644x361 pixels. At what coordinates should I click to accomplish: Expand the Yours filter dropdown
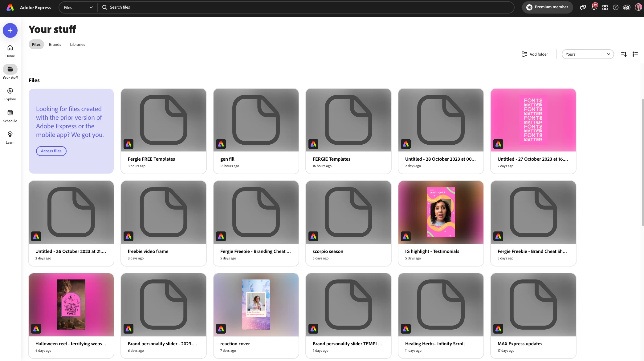(587, 54)
